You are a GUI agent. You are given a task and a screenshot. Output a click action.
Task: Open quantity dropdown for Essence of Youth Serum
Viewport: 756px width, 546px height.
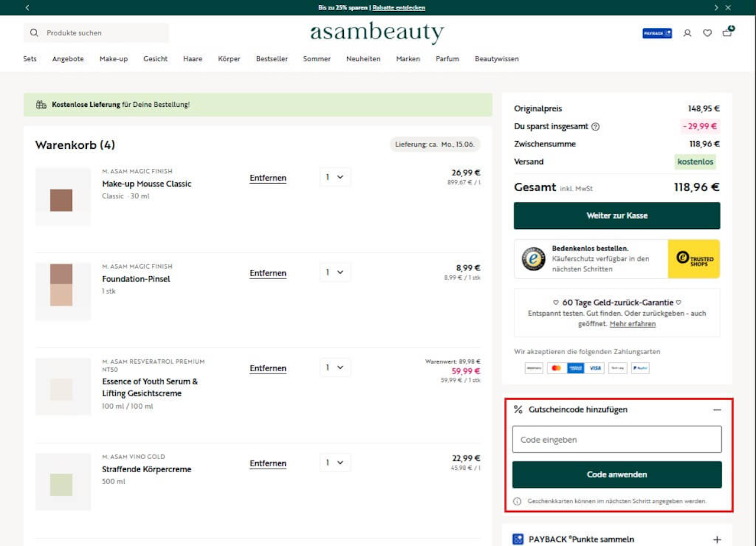coord(335,367)
